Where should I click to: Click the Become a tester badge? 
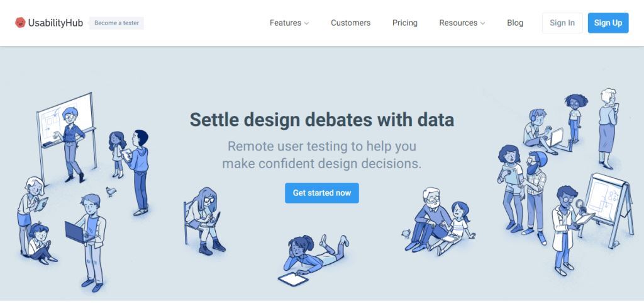(116, 23)
